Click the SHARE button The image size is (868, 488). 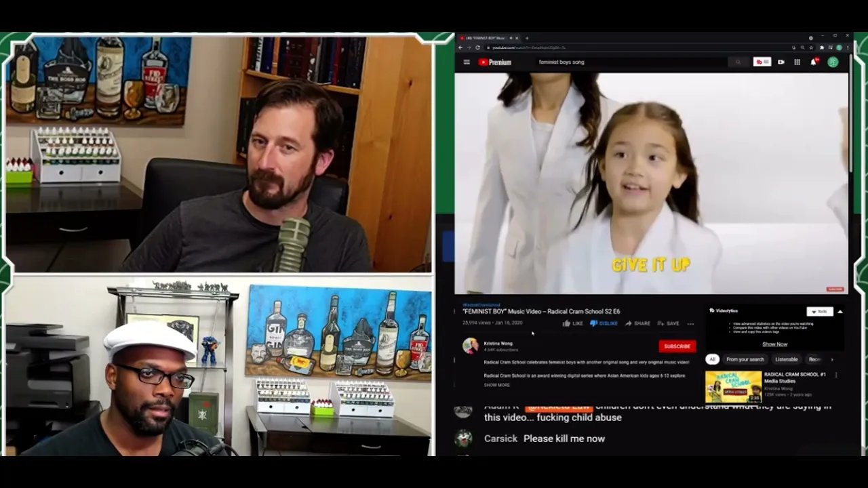(637, 323)
